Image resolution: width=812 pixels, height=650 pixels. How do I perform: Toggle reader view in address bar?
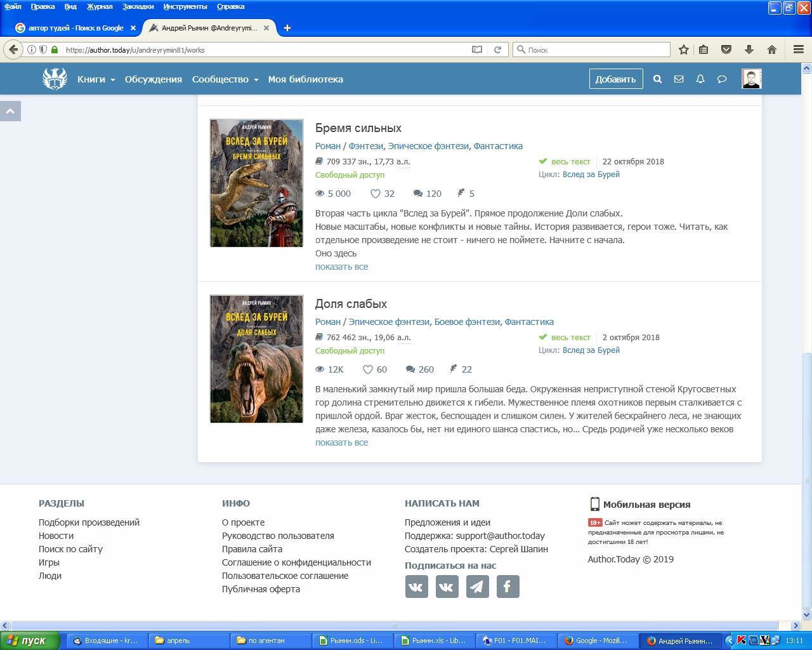477,50
